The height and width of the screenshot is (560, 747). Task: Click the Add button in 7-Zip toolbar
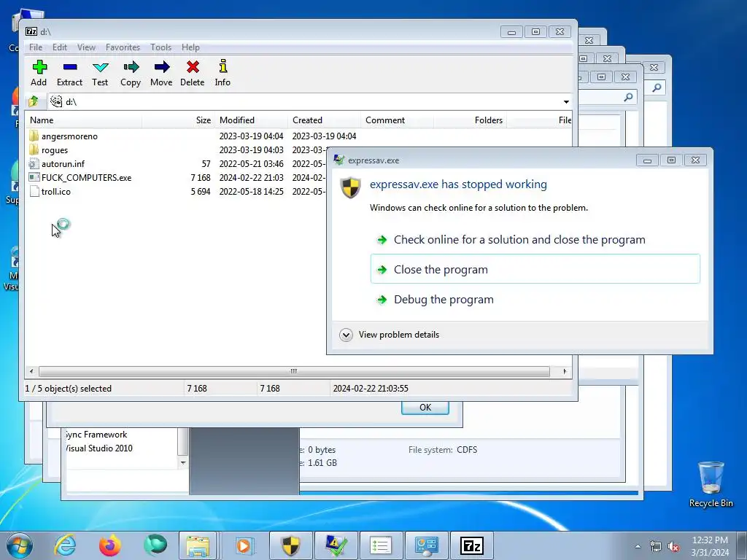coord(39,73)
